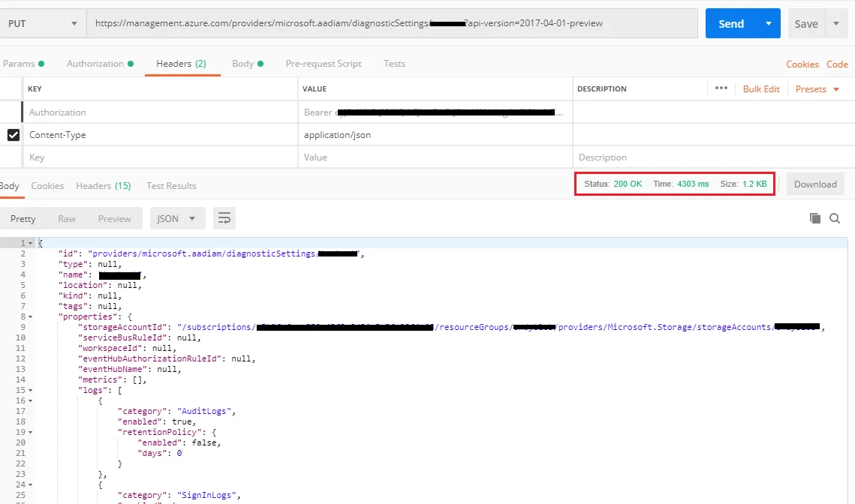Open the JSON format dropdown
855x504 pixels.
pyautogui.click(x=177, y=218)
